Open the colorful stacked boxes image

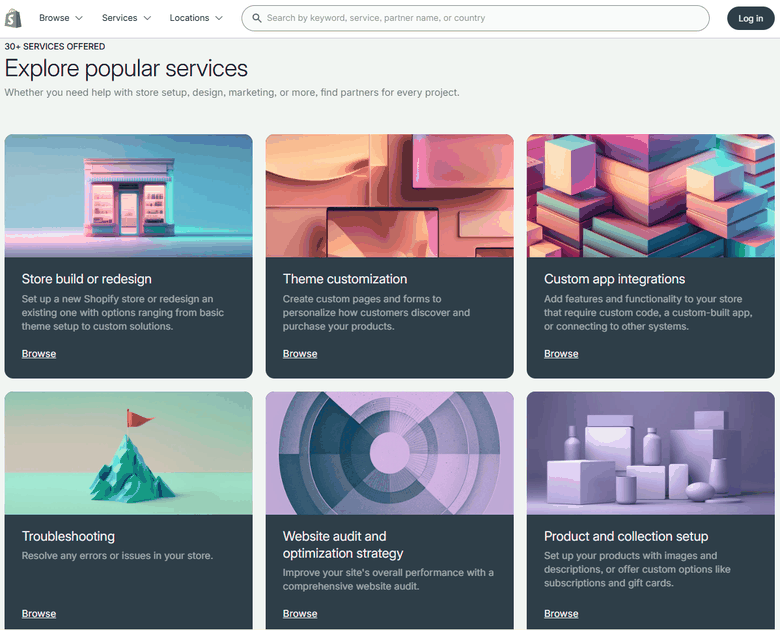tap(651, 196)
